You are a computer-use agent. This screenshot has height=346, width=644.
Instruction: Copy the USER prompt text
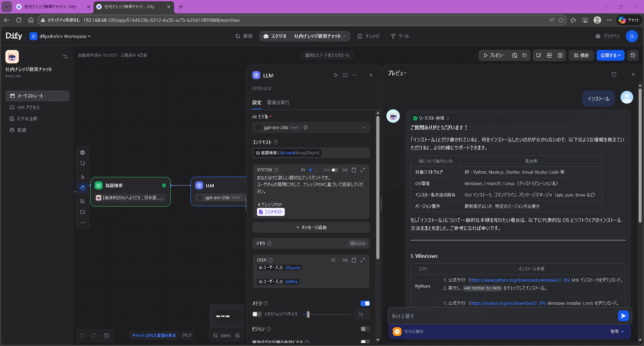354,260
